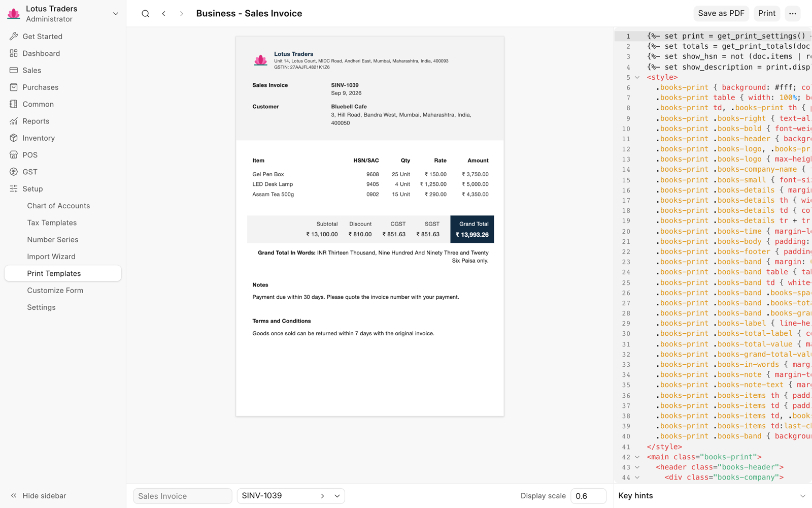Image resolution: width=812 pixels, height=508 pixels.
Task: Click the Hide sidebar double-chevron icon
Action: click(14, 496)
